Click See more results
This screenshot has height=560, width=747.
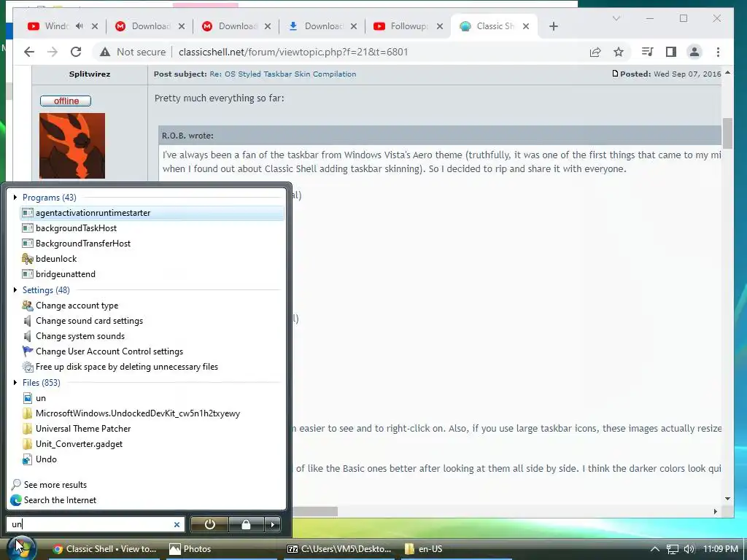[49, 485]
